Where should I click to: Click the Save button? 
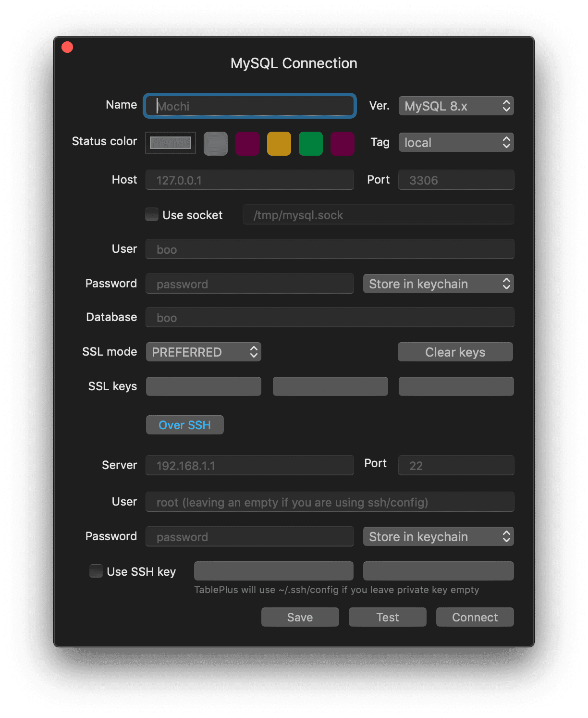[x=300, y=617]
